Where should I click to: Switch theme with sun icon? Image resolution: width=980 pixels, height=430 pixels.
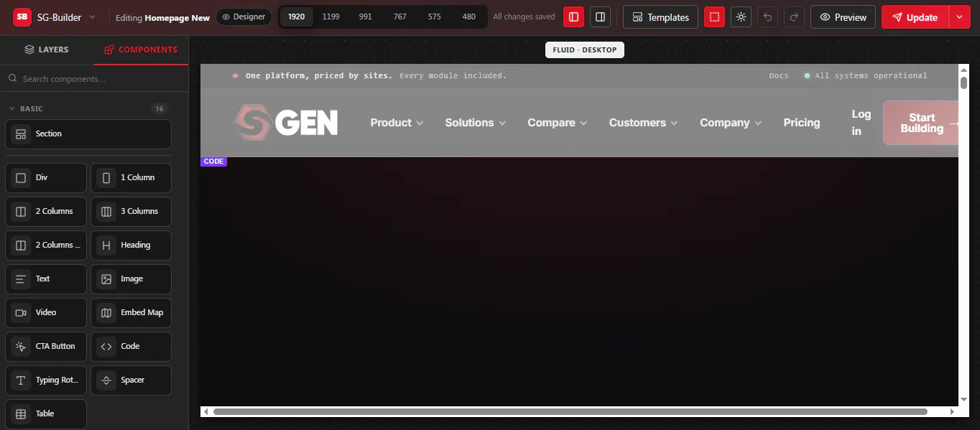click(x=741, y=17)
